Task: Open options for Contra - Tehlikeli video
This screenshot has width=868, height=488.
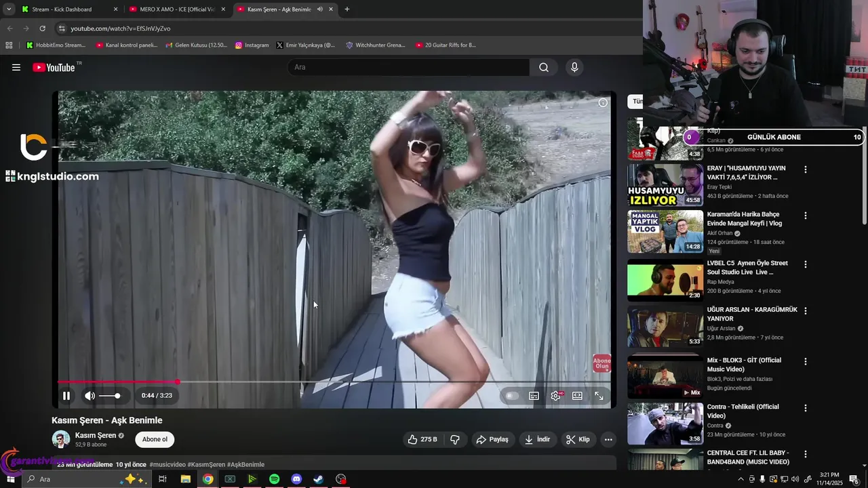Action: coord(806,408)
